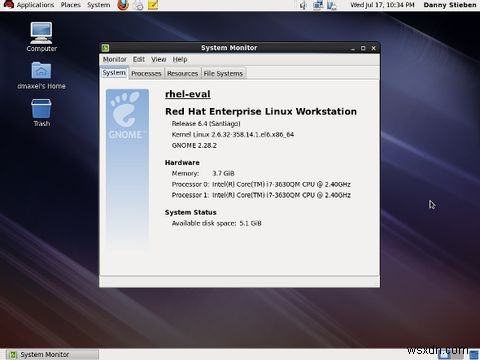Maximize the System Monitor window
Screen dimensions: 480x360
(x=363, y=48)
